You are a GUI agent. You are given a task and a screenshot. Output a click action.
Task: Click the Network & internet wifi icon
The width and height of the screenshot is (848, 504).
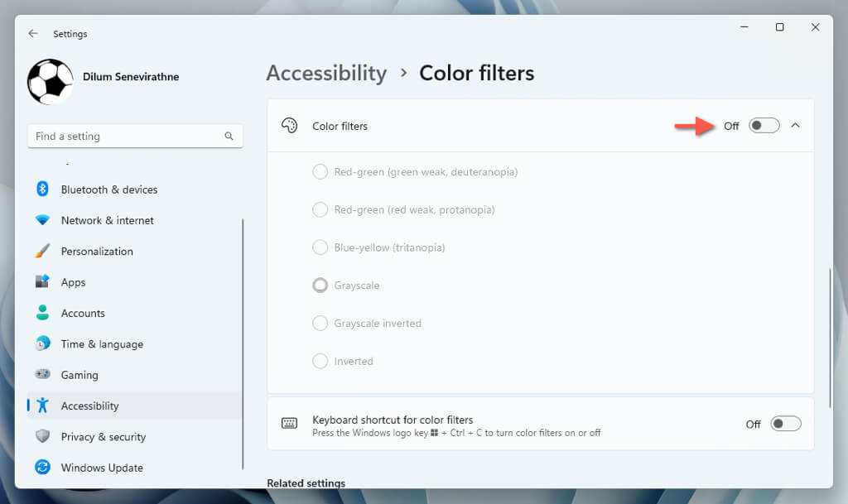[x=43, y=220]
